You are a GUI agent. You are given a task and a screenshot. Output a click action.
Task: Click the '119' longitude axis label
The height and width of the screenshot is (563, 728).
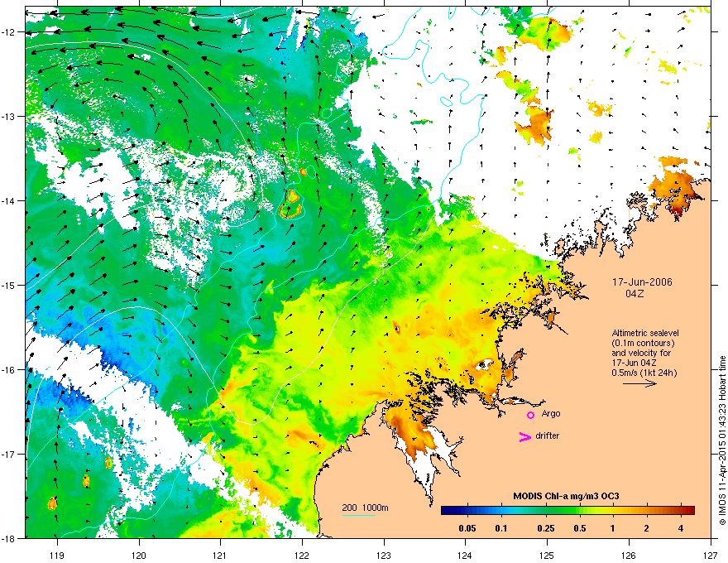[57, 555]
